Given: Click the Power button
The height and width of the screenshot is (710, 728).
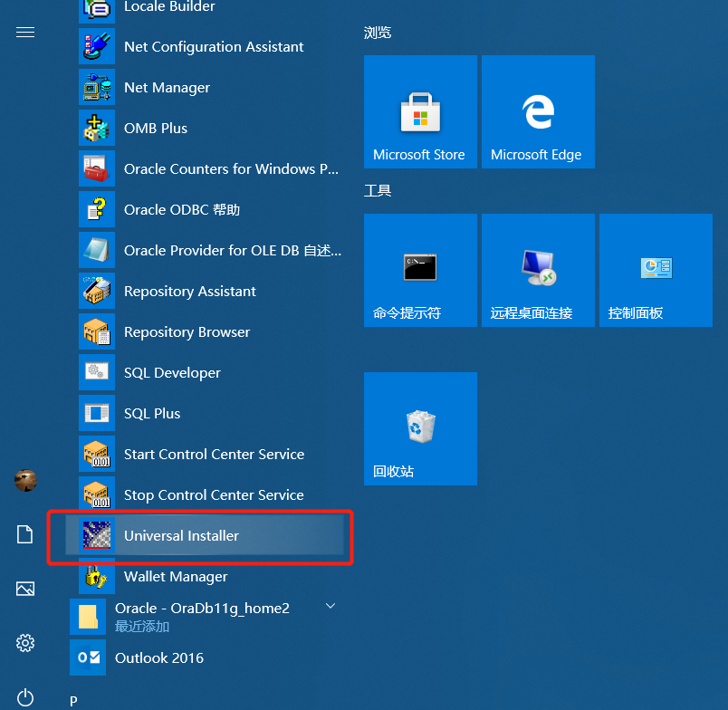Looking at the screenshot, I should tap(25, 697).
